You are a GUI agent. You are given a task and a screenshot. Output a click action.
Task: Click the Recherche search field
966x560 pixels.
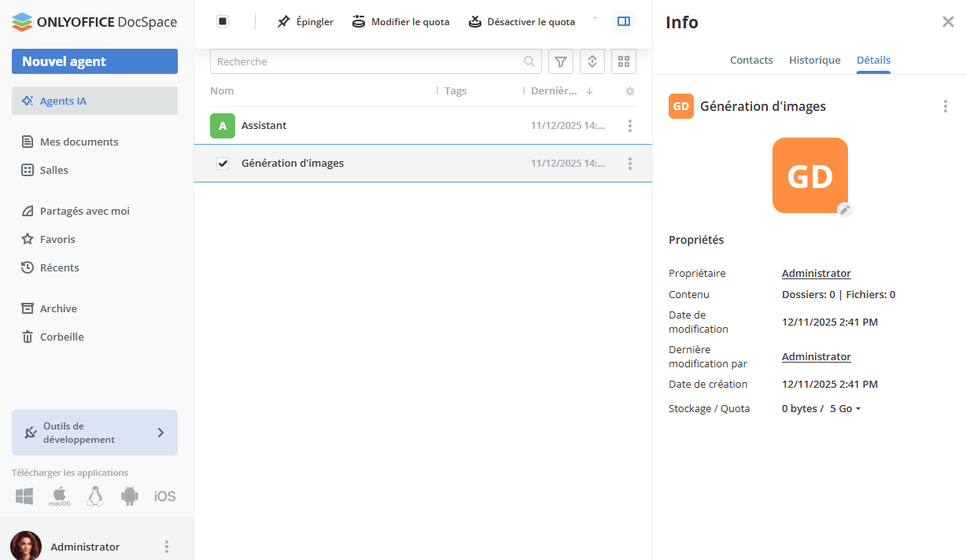(366, 61)
